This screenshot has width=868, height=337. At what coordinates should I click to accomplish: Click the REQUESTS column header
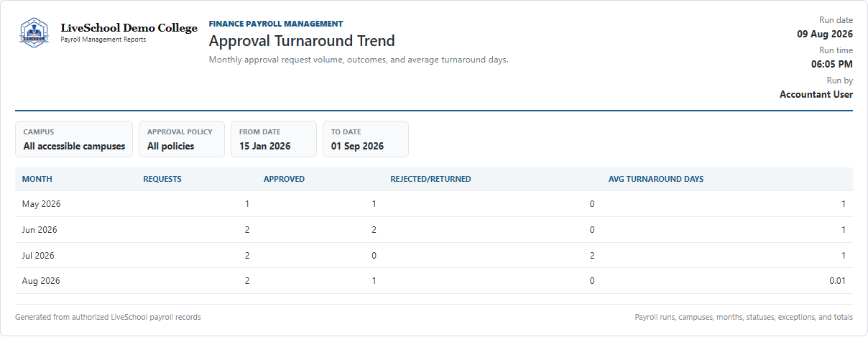click(x=162, y=179)
